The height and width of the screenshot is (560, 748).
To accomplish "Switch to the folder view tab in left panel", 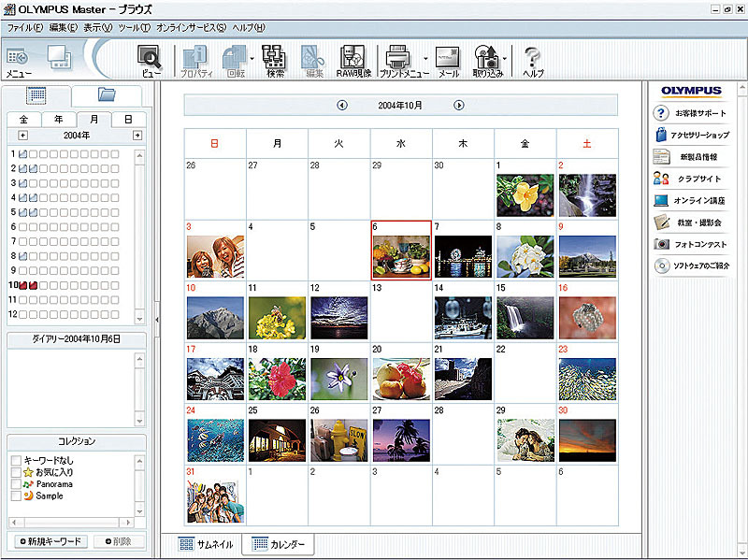I will click(x=107, y=95).
